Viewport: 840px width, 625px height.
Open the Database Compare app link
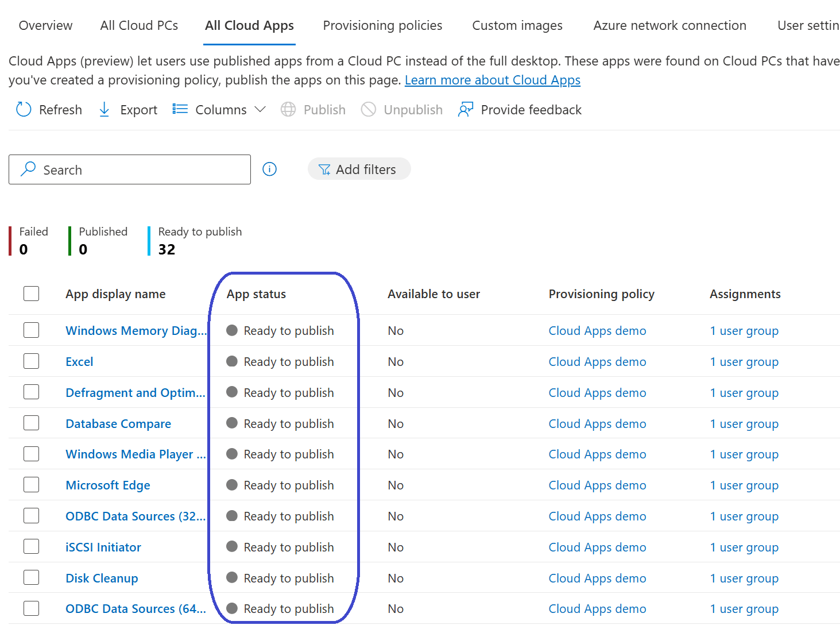click(118, 424)
